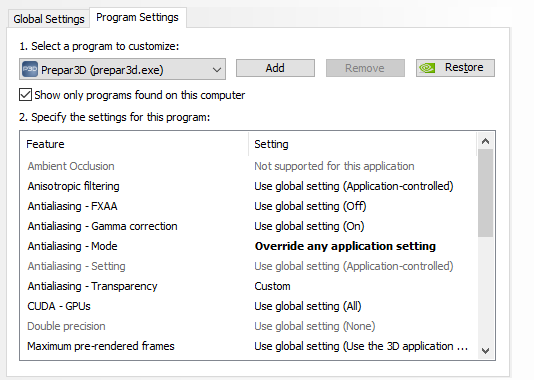Image resolution: width=534 pixels, height=380 pixels.
Task: Open Maximum pre-rendered frames setting value
Action: [361, 346]
